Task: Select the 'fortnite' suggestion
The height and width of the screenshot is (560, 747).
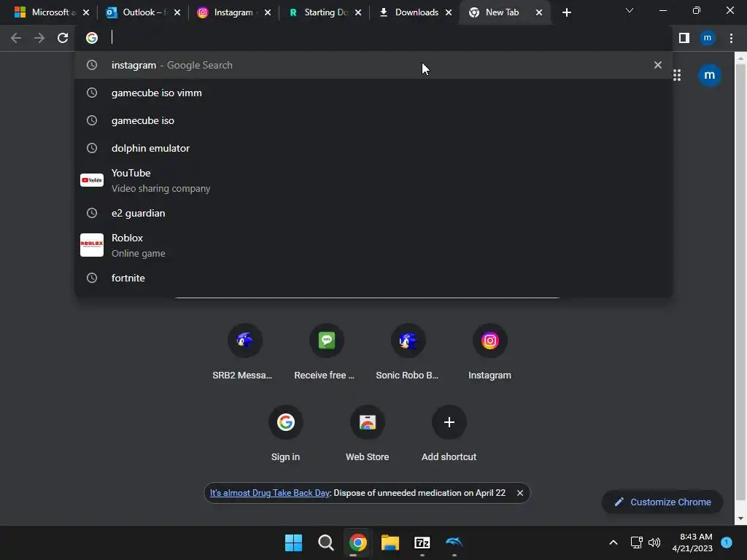Action: tap(373, 278)
